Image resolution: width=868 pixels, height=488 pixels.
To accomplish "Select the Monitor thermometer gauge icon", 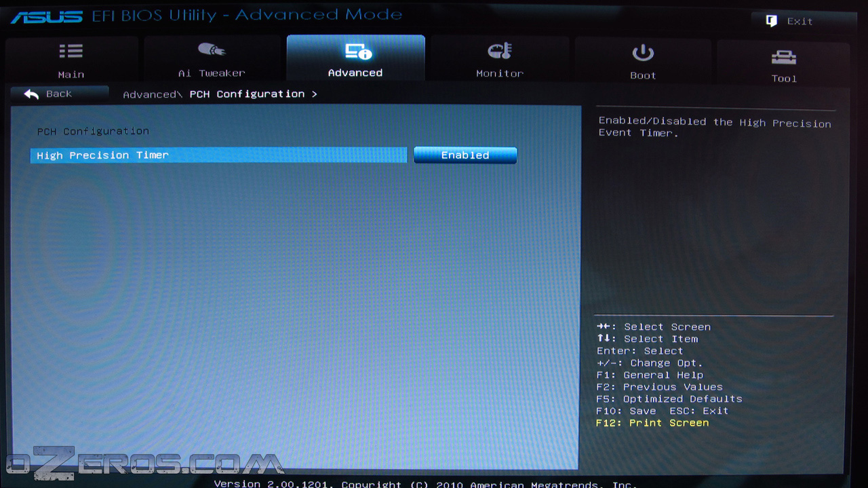I will (x=500, y=51).
